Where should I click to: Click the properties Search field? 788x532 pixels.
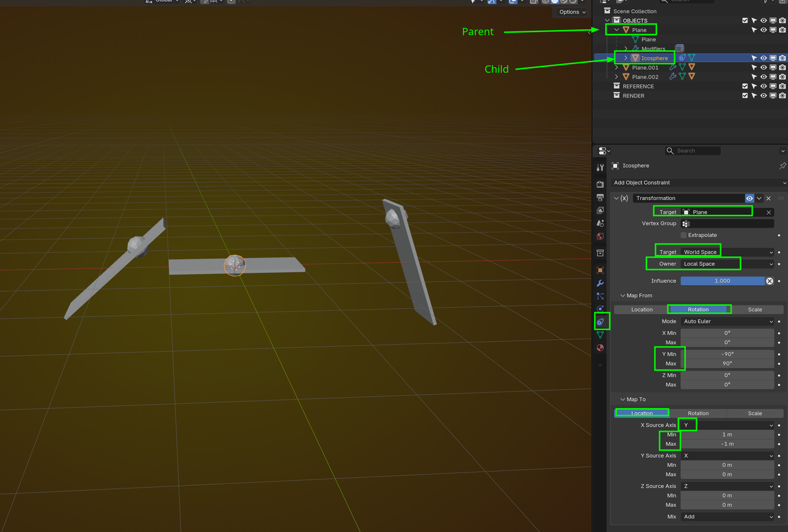pyautogui.click(x=692, y=151)
